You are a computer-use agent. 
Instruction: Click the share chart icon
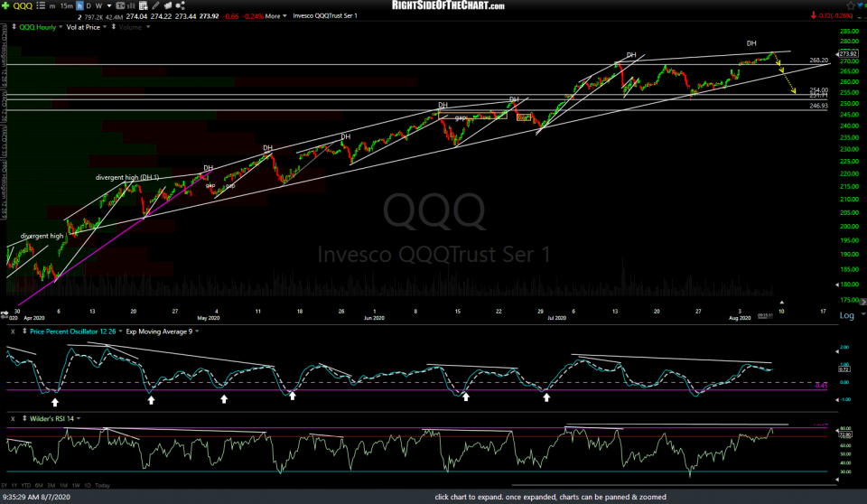pyautogui.click(x=181, y=6)
